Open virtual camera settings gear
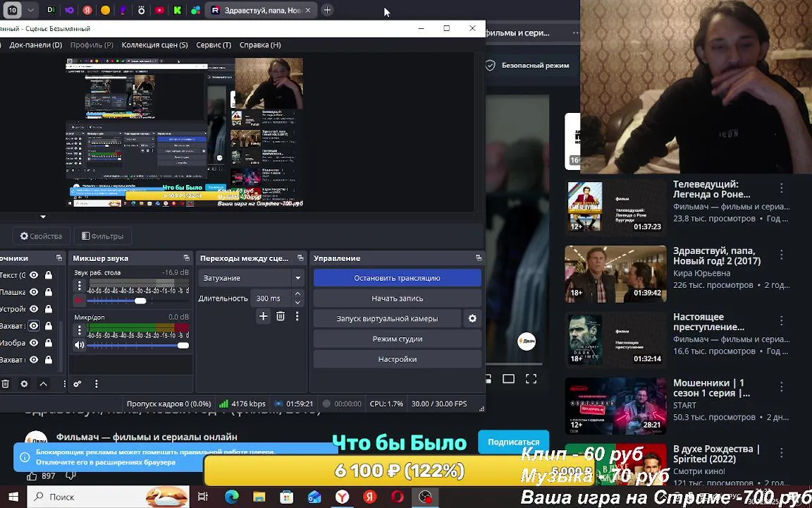The image size is (812, 508). 472,319
